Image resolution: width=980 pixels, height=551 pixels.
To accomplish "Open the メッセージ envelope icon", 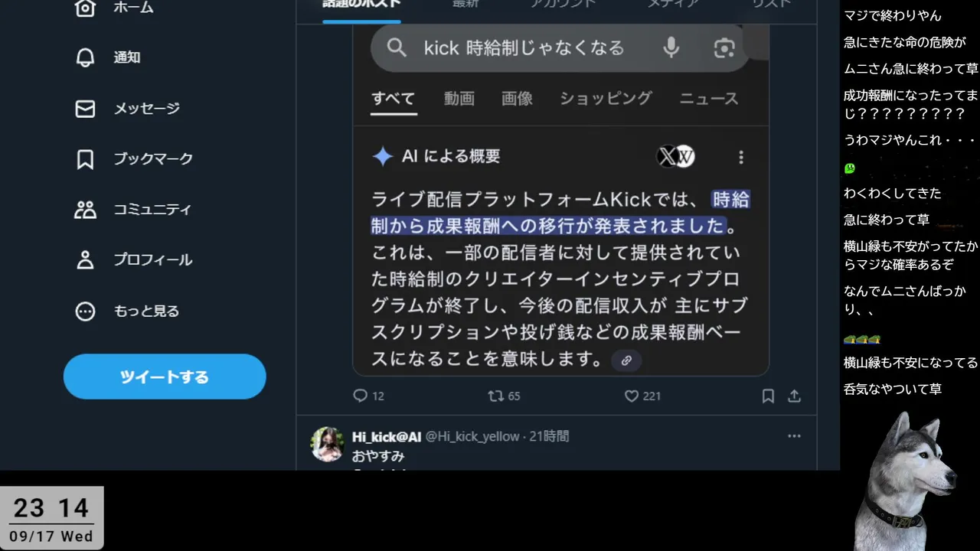I will click(x=85, y=109).
